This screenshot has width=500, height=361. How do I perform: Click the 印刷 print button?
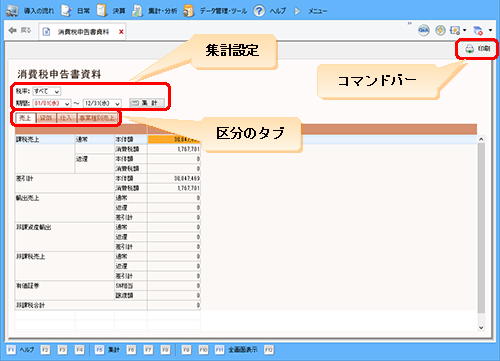[x=477, y=49]
